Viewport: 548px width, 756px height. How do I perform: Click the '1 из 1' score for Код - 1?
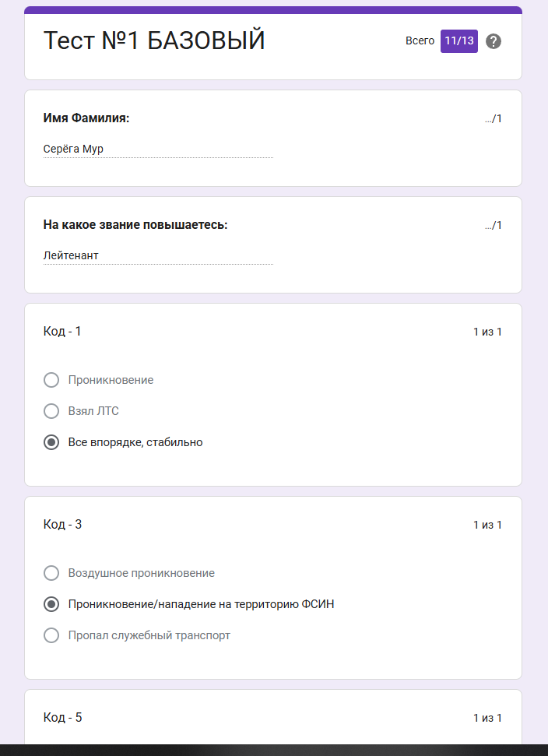488,331
